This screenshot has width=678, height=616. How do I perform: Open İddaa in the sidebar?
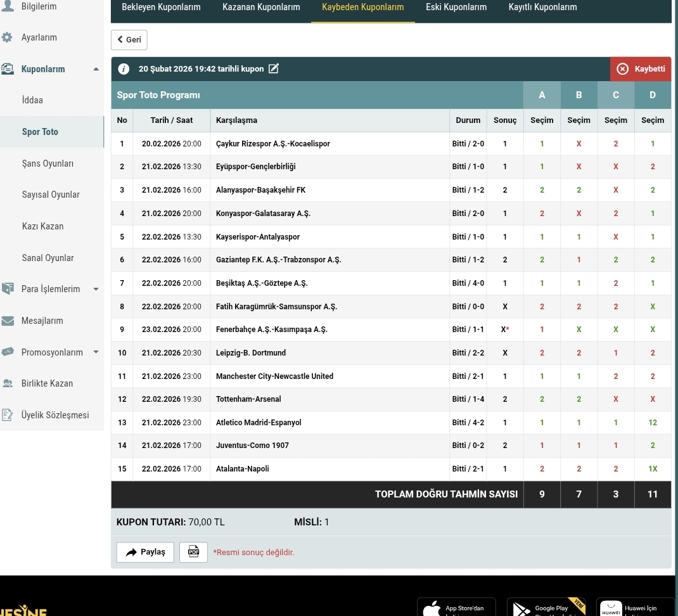(x=32, y=100)
